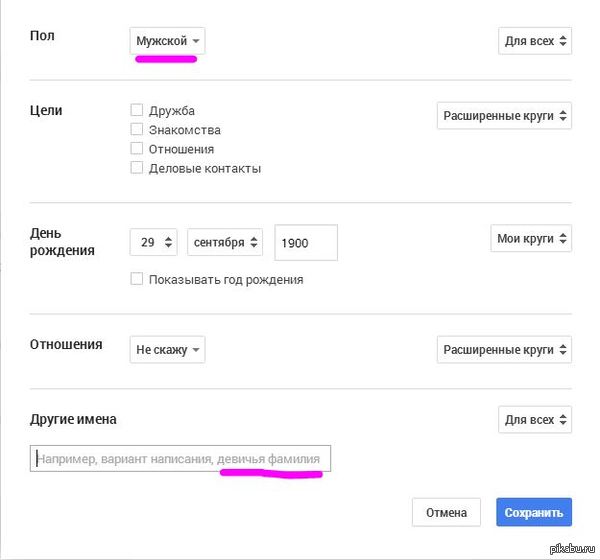Image resolution: width=600 pixels, height=560 pixels.
Task: Open the Мужской gender dropdown
Action: [x=168, y=41]
